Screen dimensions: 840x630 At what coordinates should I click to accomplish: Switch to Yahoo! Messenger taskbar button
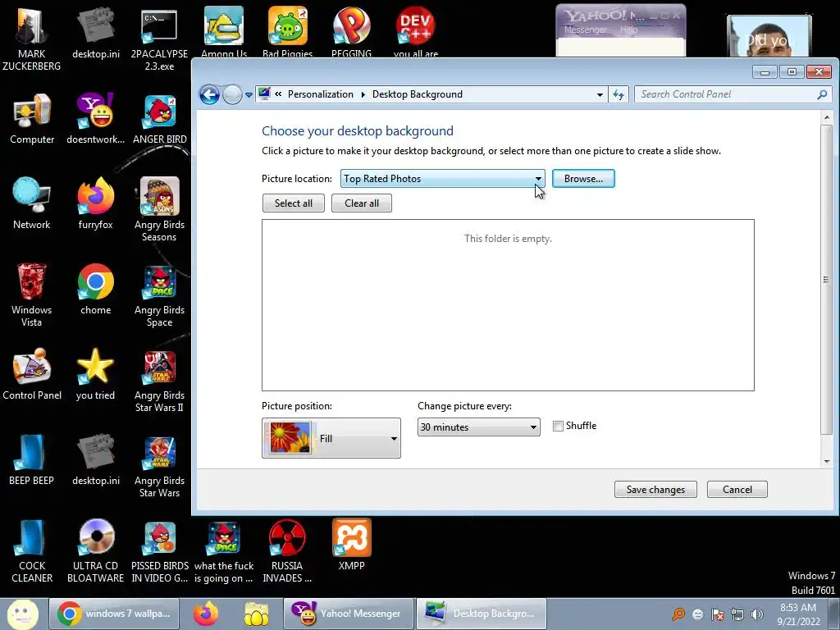[x=349, y=614]
